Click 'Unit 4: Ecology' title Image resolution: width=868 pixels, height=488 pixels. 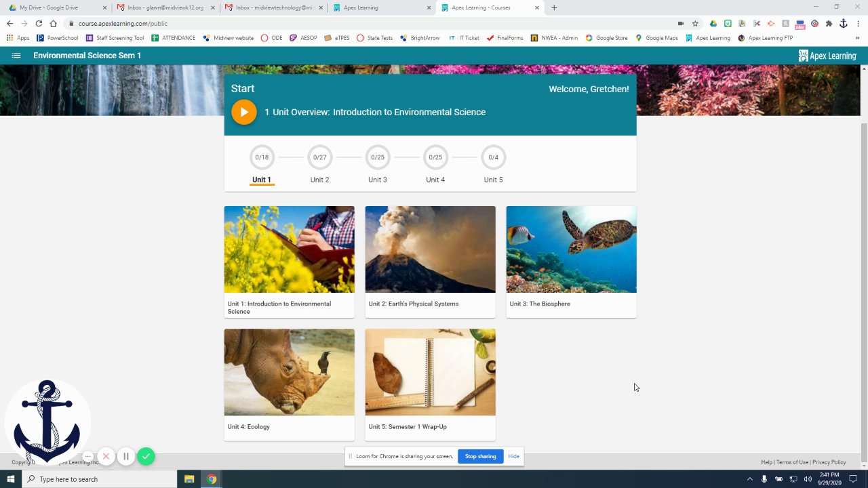tap(249, 427)
